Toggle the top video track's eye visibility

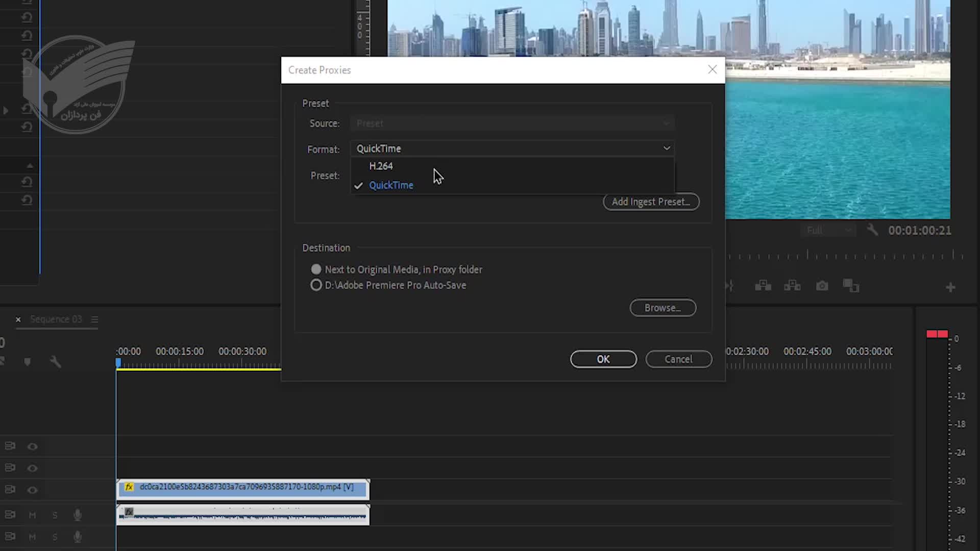[33, 447]
